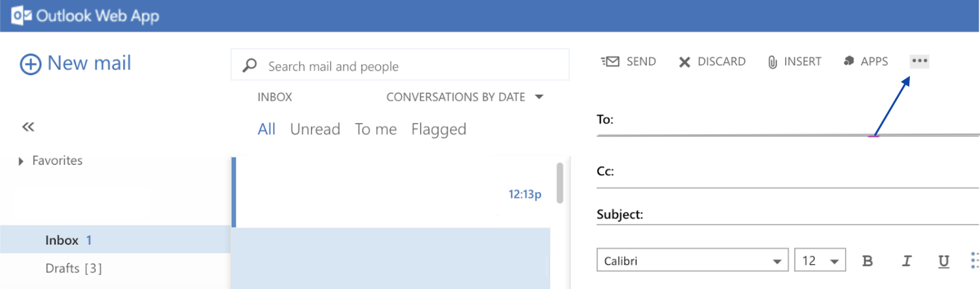This screenshot has width=980, height=289.
Task: Toggle underline formatting
Action: coord(943,262)
